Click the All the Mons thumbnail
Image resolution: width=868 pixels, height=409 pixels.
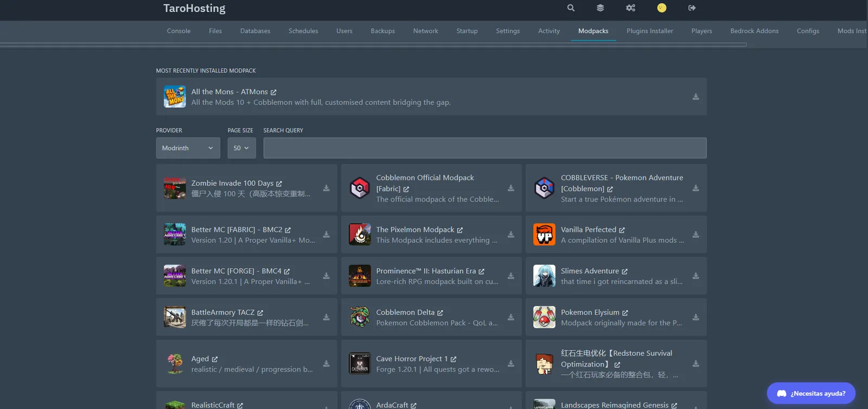[175, 97]
